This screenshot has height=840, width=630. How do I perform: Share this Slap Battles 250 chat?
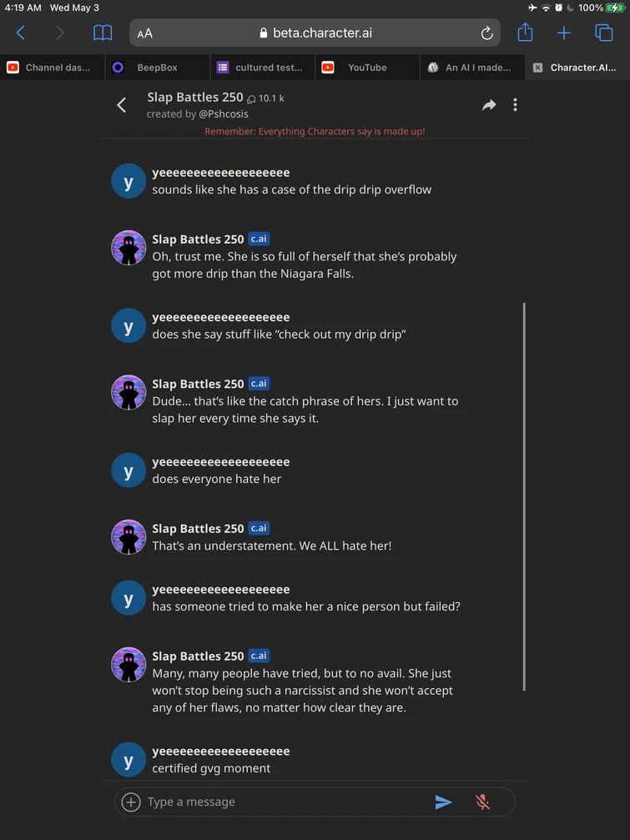click(x=489, y=105)
